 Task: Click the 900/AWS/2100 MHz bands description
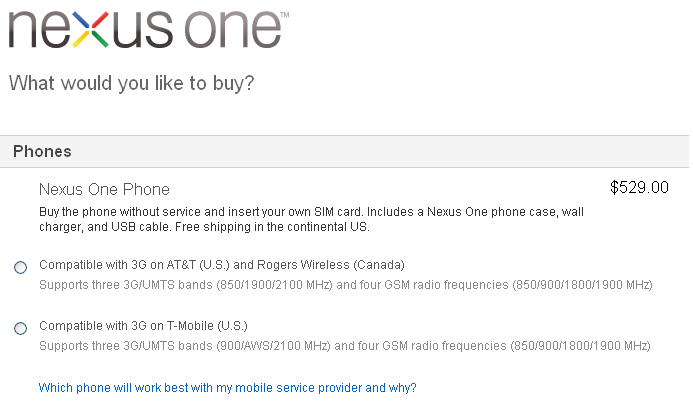(x=345, y=345)
